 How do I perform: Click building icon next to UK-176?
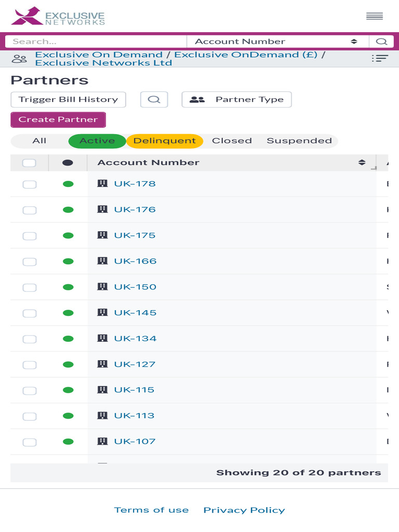tap(102, 209)
